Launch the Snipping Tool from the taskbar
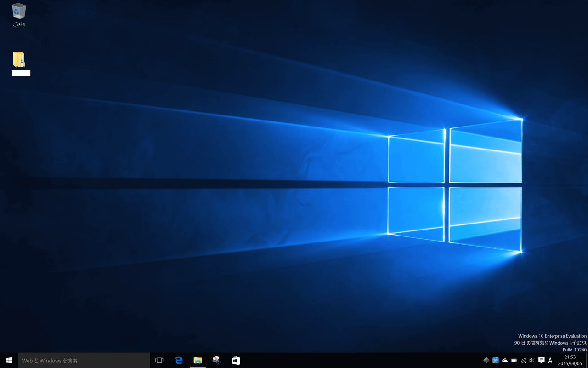This screenshot has width=588, height=368. (x=217, y=361)
